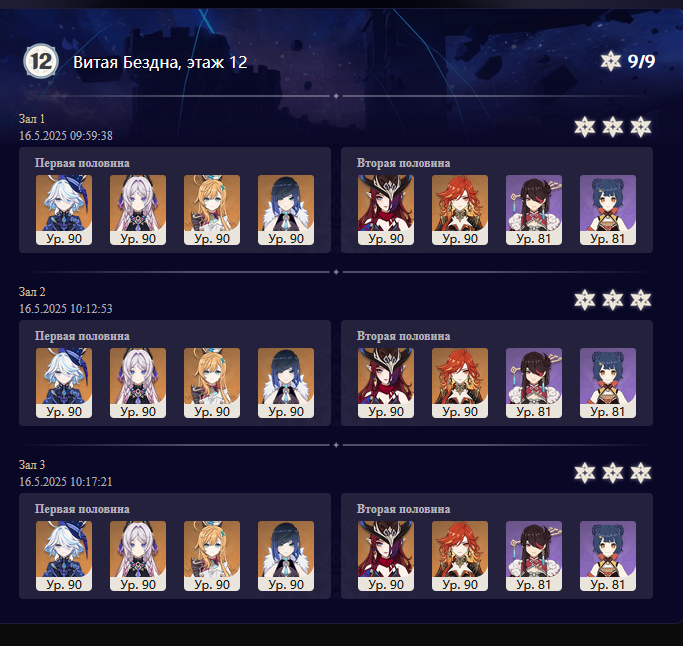683x646 pixels.
Task: Click the Зал 1 timestamp 09:59:38
Action: click(66, 135)
